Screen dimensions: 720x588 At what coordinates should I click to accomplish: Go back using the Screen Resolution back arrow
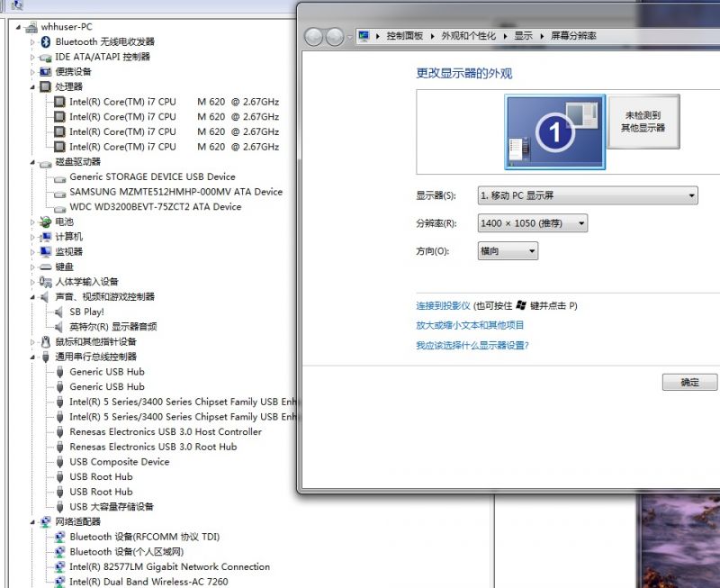pos(314,37)
